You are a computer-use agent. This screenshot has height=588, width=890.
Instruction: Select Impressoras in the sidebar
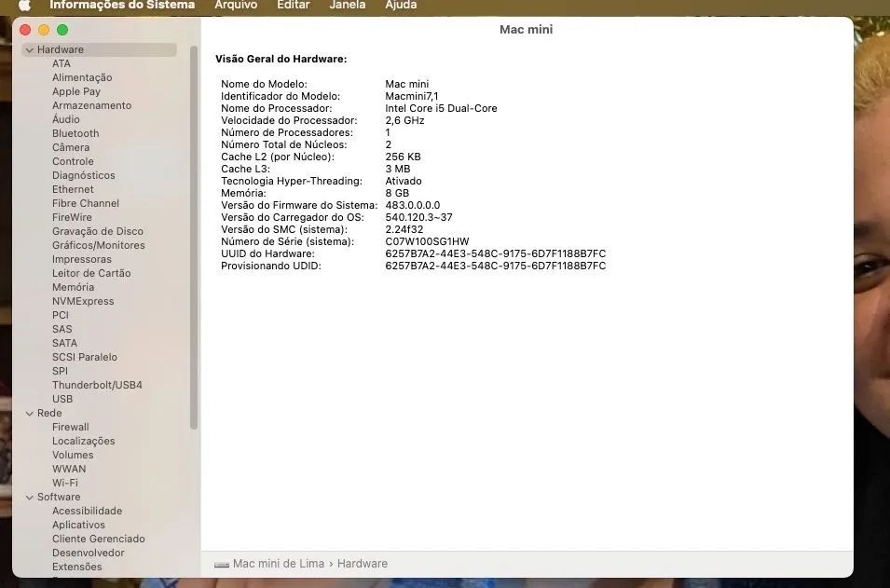tap(82, 259)
